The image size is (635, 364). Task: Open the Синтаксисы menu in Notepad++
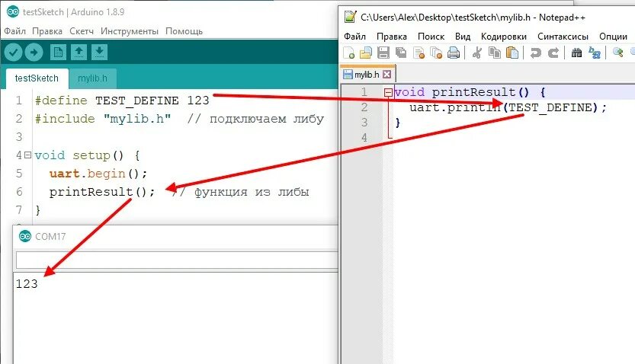[563, 37]
